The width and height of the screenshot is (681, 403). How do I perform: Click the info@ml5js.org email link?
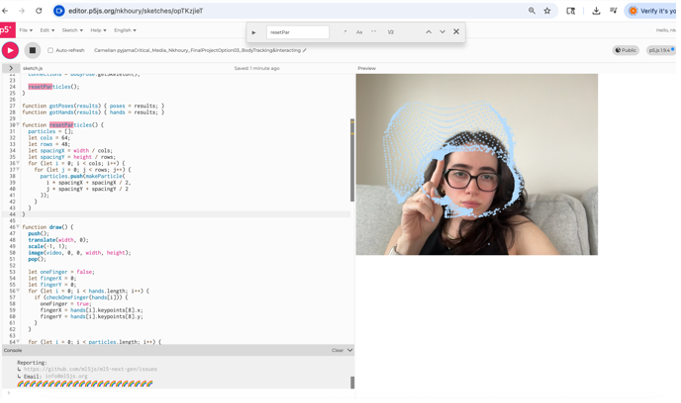pos(66,376)
